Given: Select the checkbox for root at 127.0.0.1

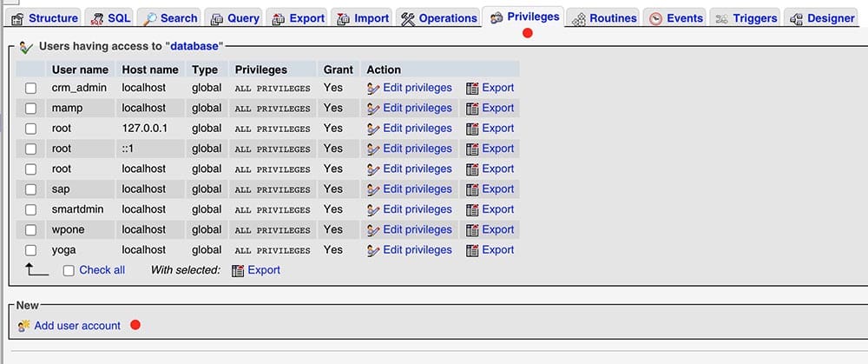Looking at the screenshot, I should [x=31, y=129].
